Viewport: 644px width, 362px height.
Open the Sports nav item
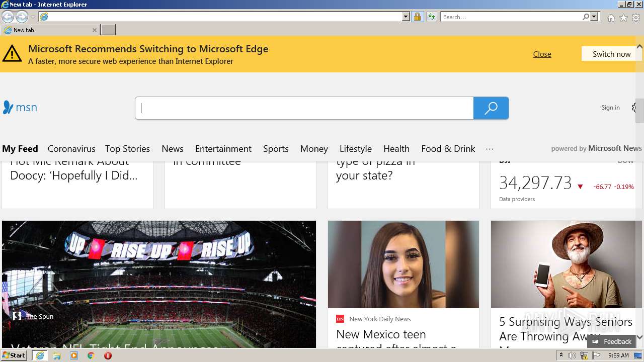coord(276,149)
